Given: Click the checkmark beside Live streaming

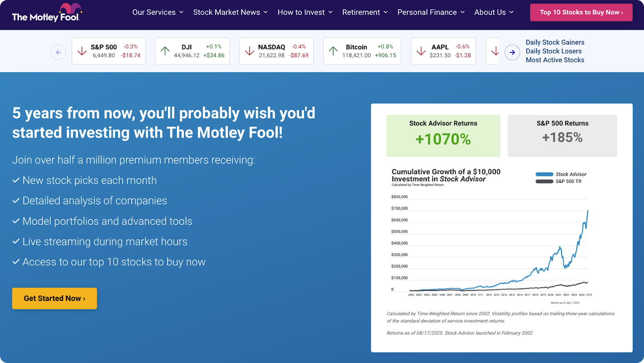Looking at the screenshot, I should (x=16, y=241).
